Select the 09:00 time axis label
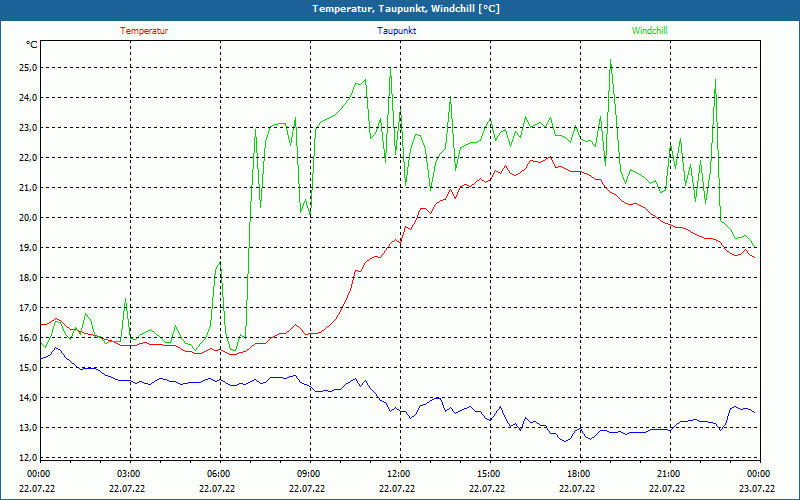Screen dimensions: 800x500 point(309,474)
